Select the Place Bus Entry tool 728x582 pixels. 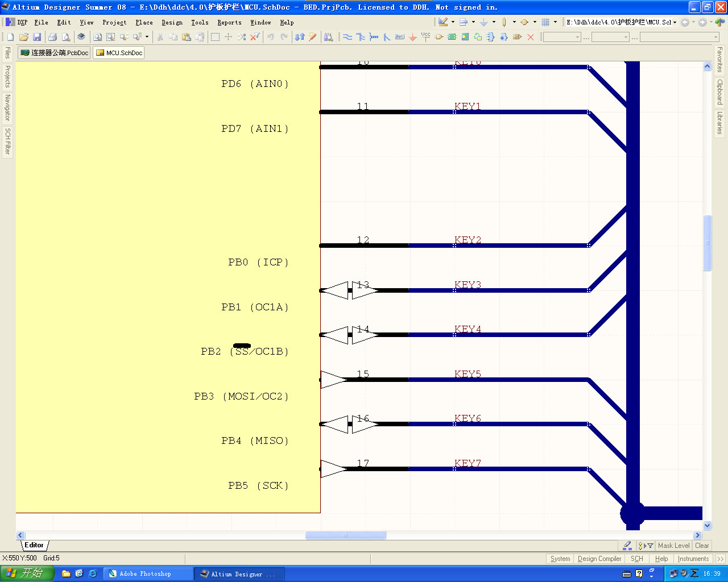(x=387, y=37)
